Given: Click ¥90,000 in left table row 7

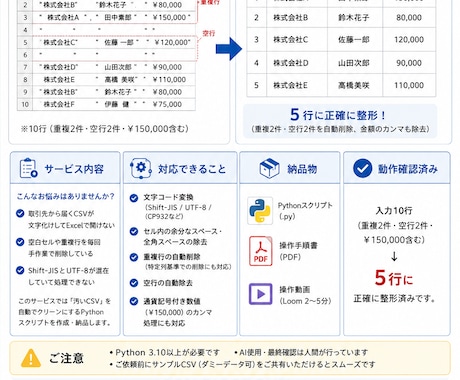Looking at the screenshot, I should 167,67.
